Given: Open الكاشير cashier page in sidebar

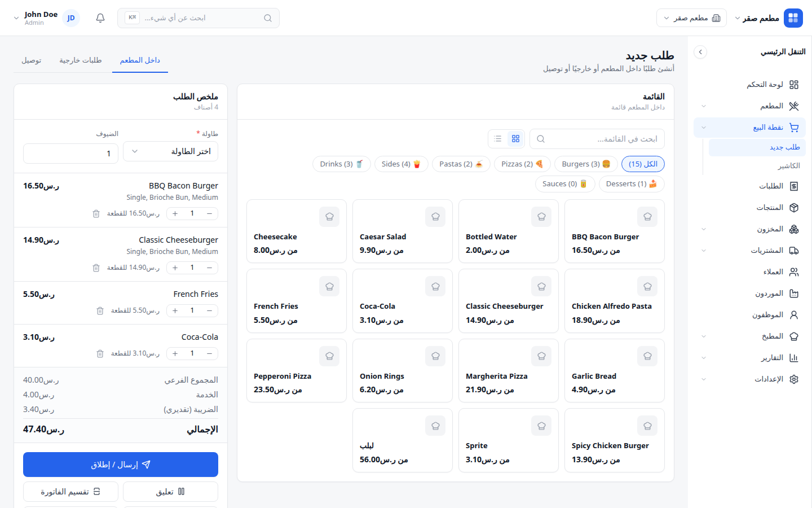Looking at the screenshot, I should click(757, 166).
